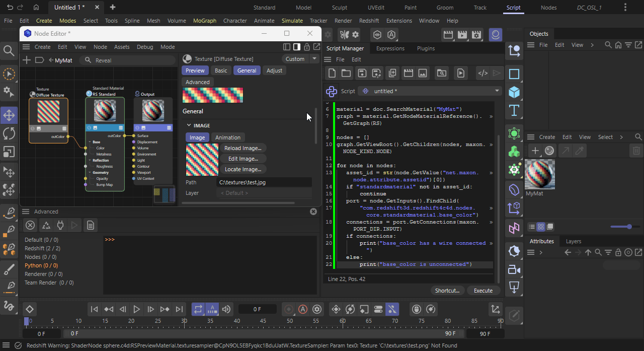Viewport: 644px width, 351px height.
Task: Select the Move tool in left toolbar
Action: coord(9,116)
